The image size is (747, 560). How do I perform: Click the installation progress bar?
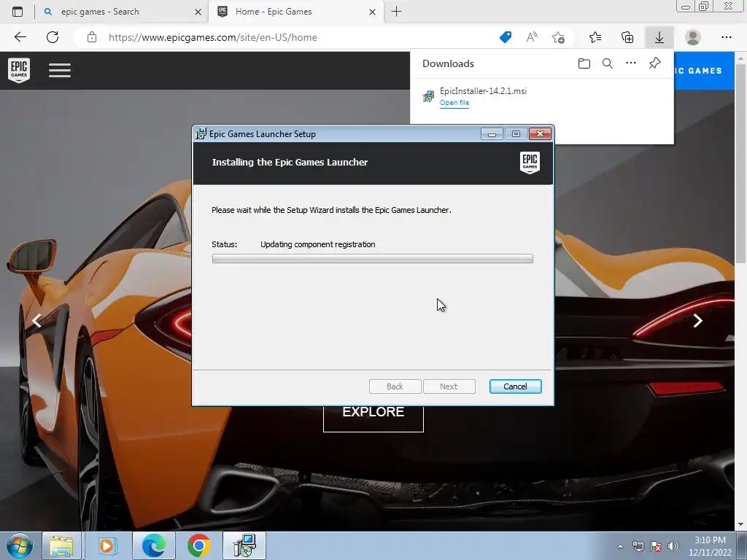[x=373, y=259]
